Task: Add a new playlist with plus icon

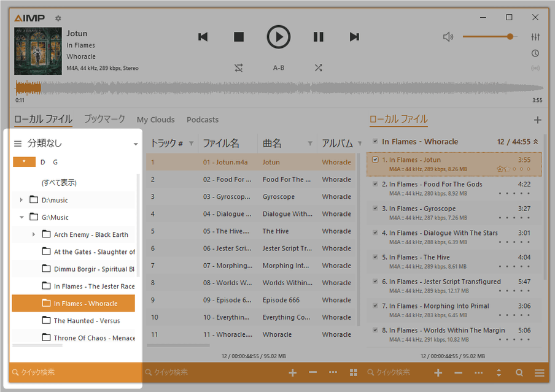Action: [x=537, y=120]
